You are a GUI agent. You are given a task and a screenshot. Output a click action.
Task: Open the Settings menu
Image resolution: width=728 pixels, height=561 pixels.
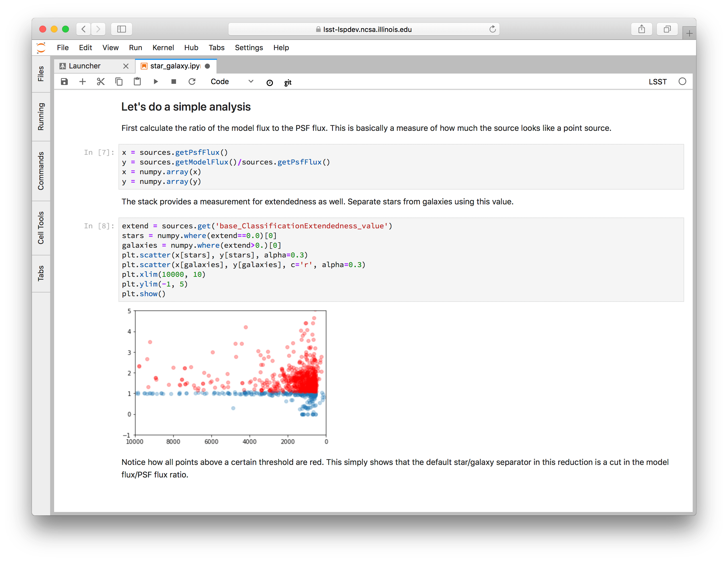point(249,48)
